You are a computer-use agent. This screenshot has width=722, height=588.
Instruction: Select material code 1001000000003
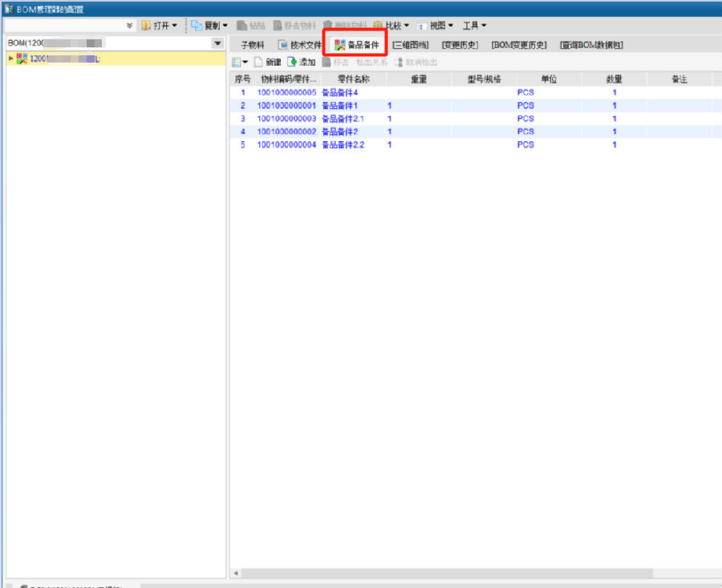pos(286,119)
